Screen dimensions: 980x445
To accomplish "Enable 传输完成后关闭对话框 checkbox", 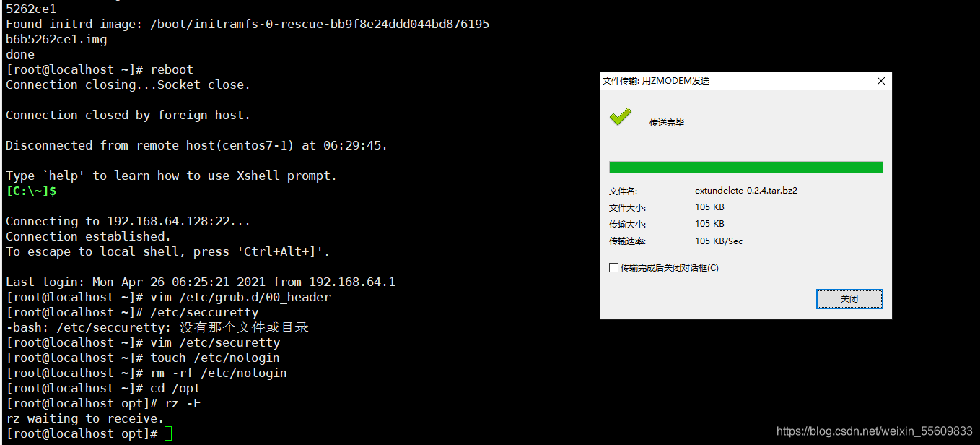I will point(614,268).
